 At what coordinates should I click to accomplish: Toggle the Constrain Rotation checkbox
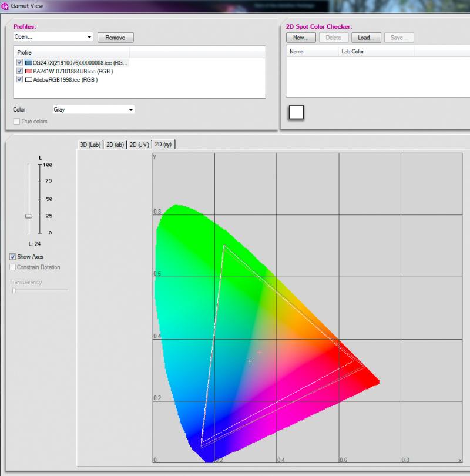[13, 267]
